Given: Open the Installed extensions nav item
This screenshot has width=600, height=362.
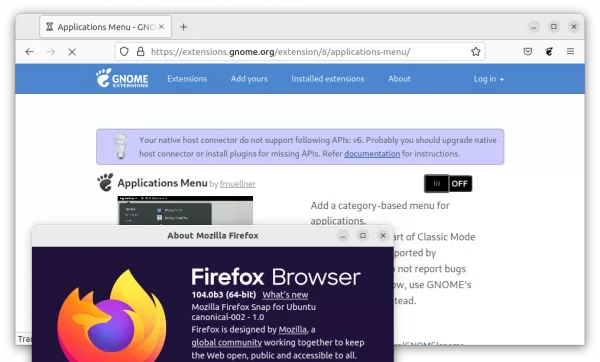Looking at the screenshot, I should tap(328, 79).
